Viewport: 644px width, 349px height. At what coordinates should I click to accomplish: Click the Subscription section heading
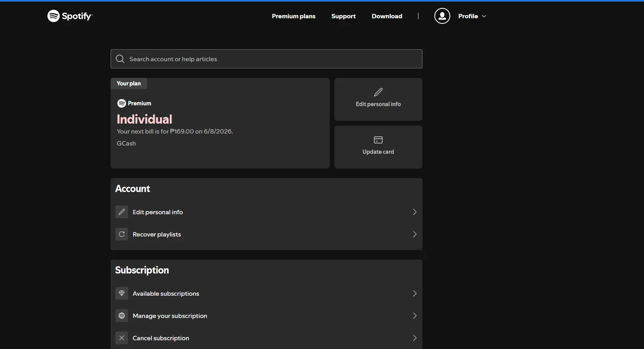tap(142, 270)
